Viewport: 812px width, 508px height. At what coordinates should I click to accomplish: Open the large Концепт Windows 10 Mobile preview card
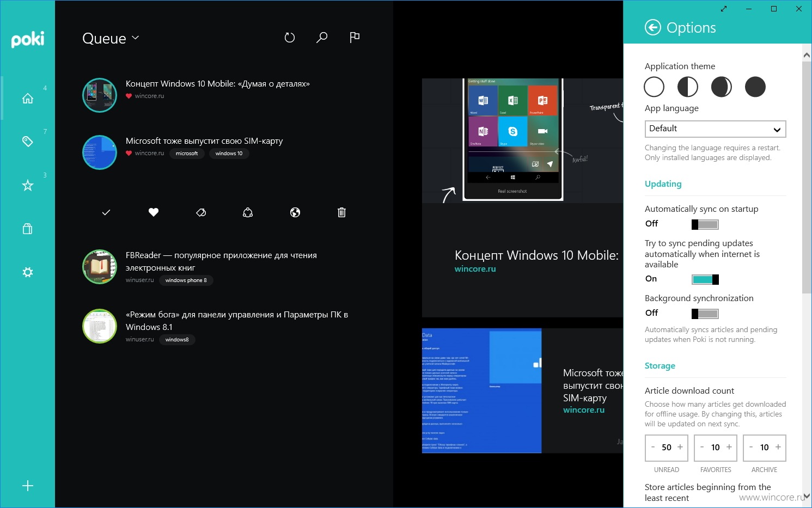(522, 198)
